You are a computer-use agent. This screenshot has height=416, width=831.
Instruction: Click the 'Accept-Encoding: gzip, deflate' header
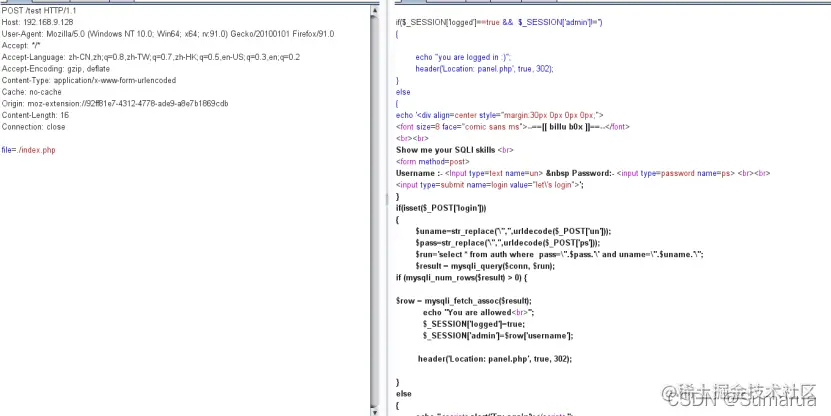56,69
